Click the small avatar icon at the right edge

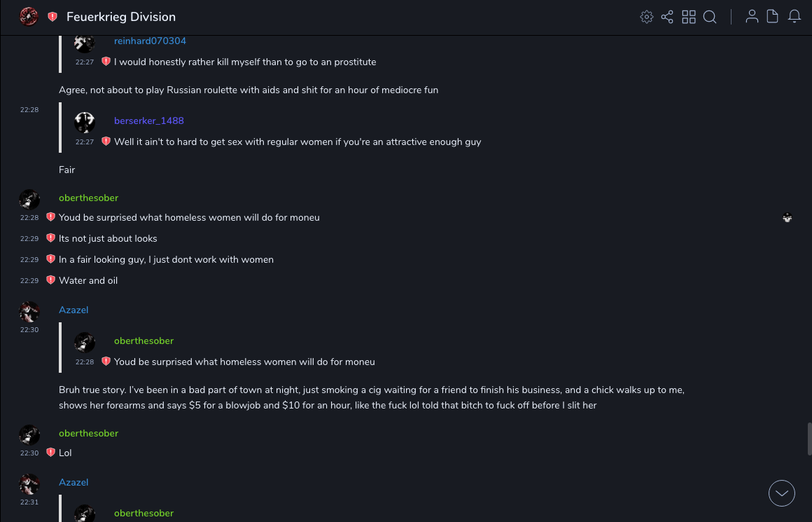point(787,218)
